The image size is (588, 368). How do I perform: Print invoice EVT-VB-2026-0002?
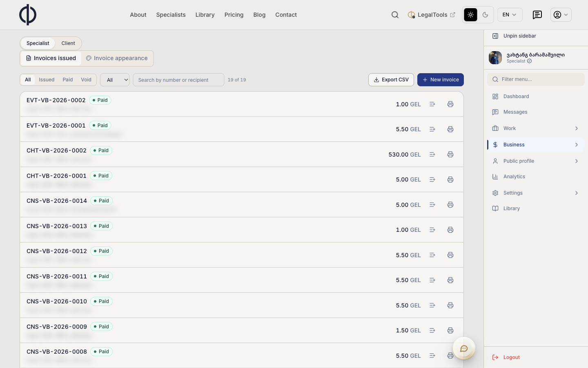[450, 104]
